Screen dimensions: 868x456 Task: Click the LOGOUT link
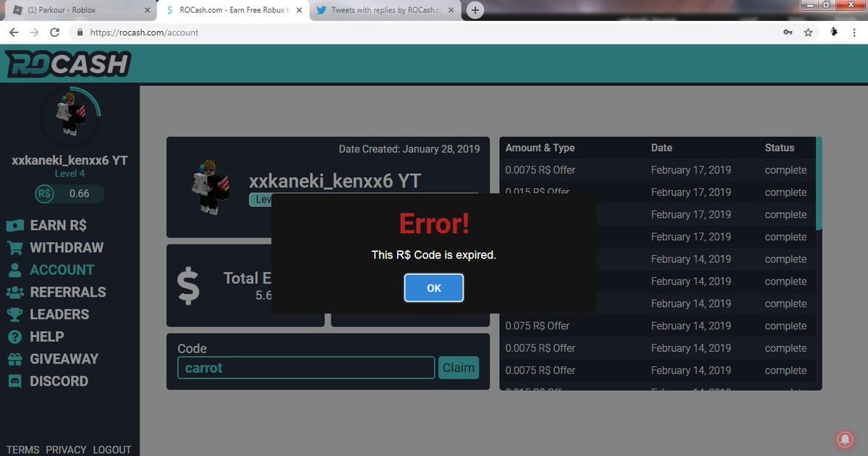(x=112, y=449)
